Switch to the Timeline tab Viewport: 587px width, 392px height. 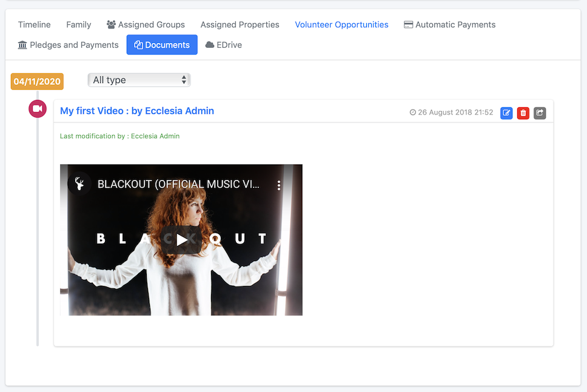tap(35, 25)
